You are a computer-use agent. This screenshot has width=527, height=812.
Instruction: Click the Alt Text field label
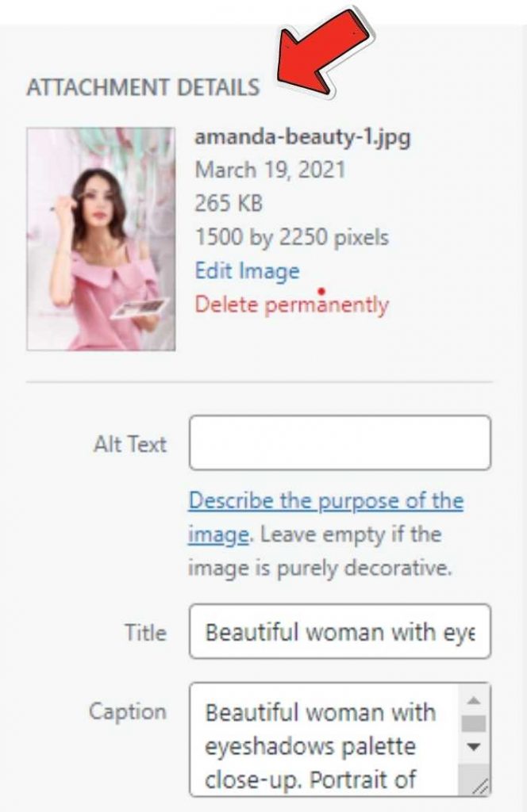[130, 444]
